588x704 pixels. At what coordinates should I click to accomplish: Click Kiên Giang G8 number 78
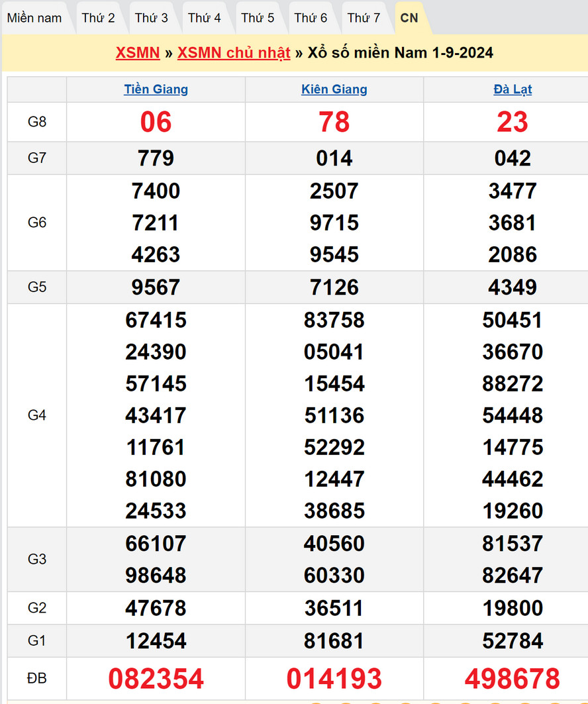tap(334, 122)
